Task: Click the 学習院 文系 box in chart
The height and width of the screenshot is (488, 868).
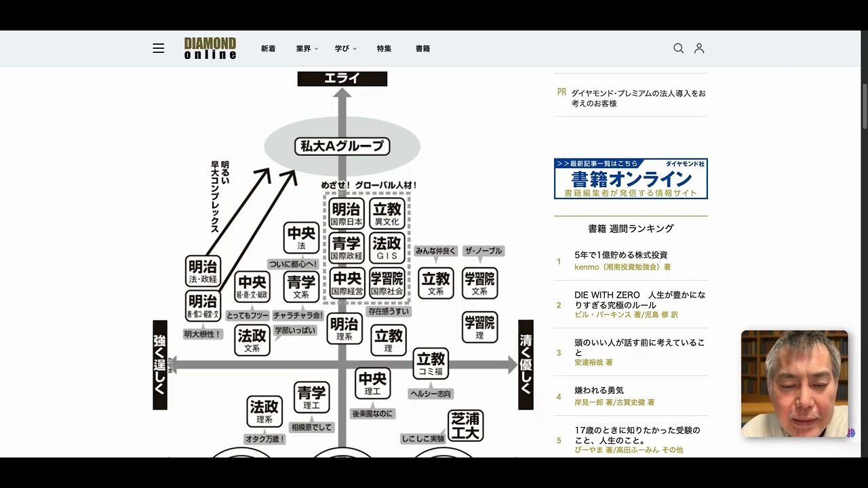Action: [479, 283]
